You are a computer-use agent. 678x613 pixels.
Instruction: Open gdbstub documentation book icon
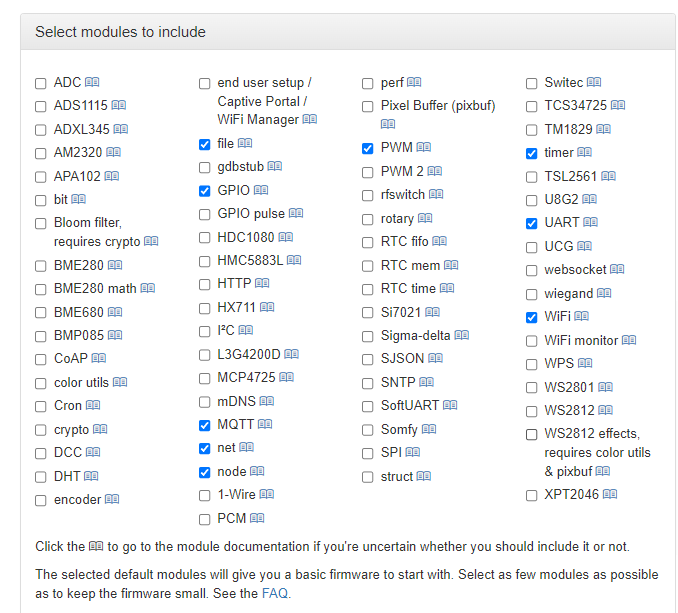(x=275, y=166)
